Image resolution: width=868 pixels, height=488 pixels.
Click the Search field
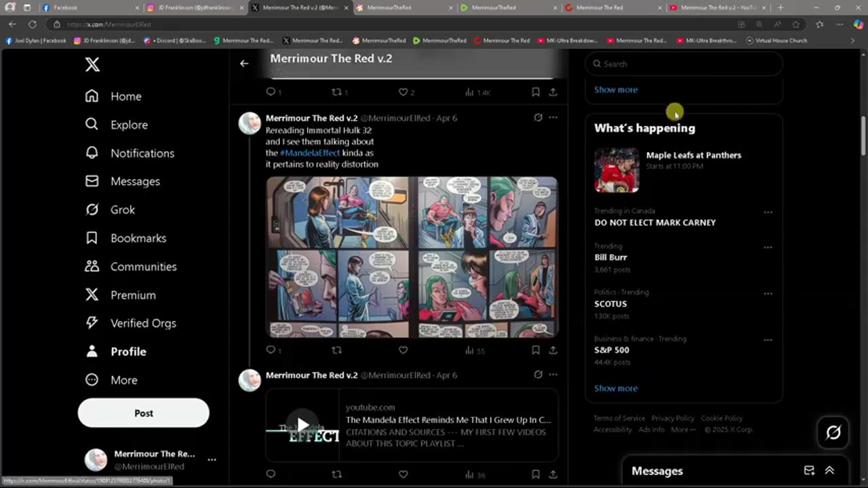(684, 64)
